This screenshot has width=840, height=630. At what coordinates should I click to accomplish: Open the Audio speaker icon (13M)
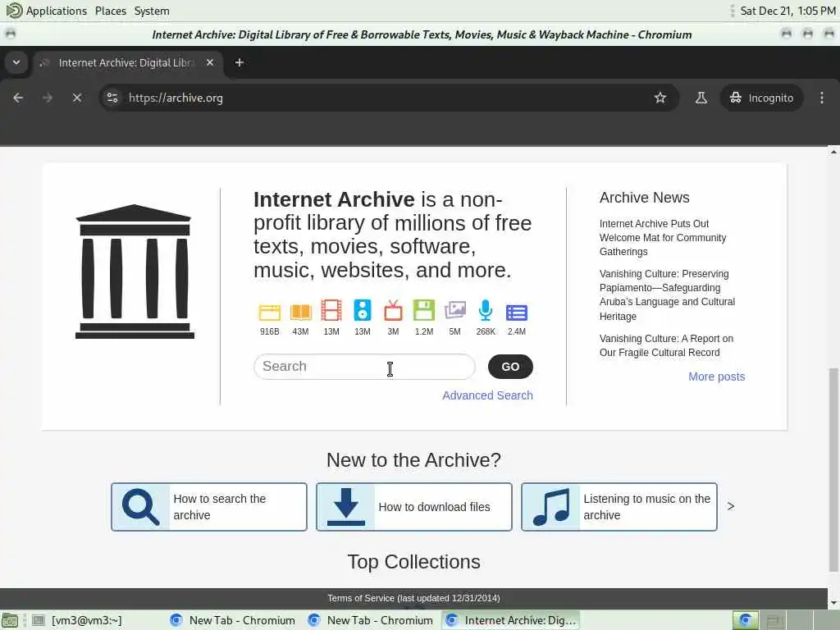point(362,311)
